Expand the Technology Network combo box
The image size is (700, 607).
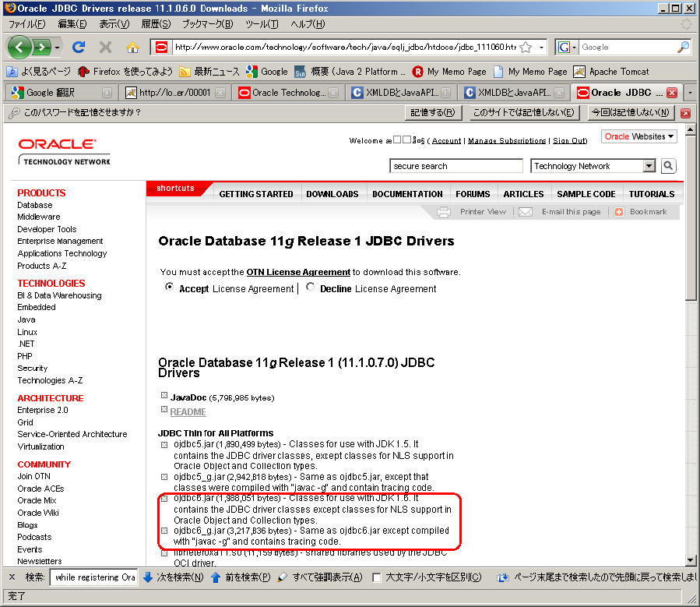[649, 166]
